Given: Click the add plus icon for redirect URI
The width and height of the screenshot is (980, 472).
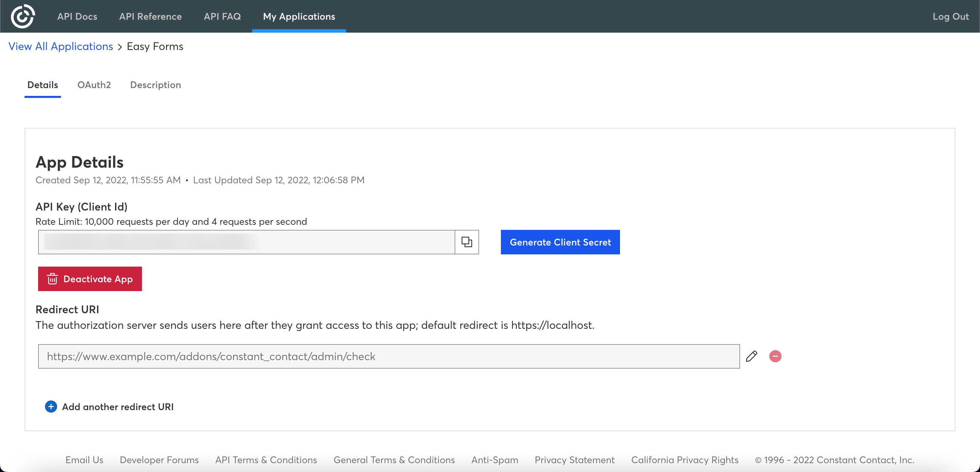Looking at the screenshot, I should (50, 406).
